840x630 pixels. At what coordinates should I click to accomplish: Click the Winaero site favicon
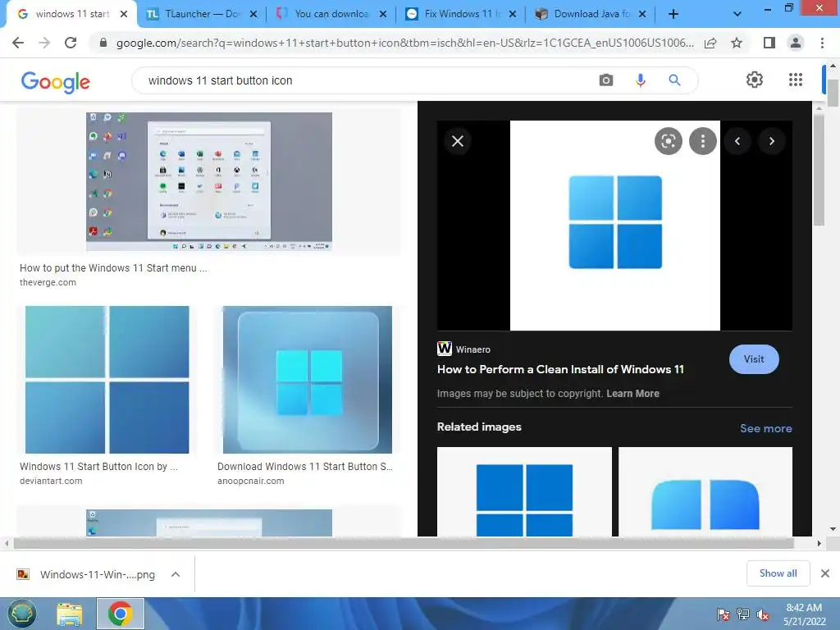[x=444, y=349]
